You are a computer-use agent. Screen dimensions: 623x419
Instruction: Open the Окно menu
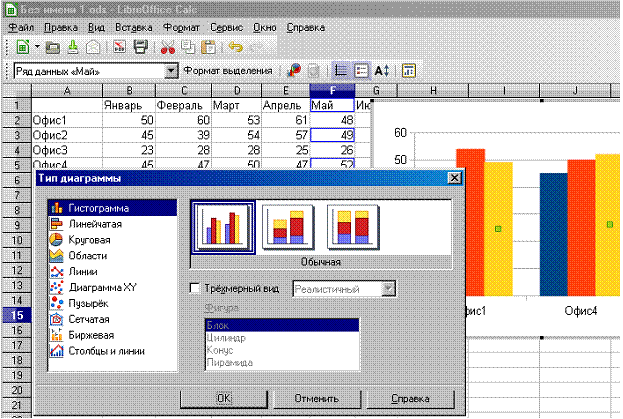[265, 28]
